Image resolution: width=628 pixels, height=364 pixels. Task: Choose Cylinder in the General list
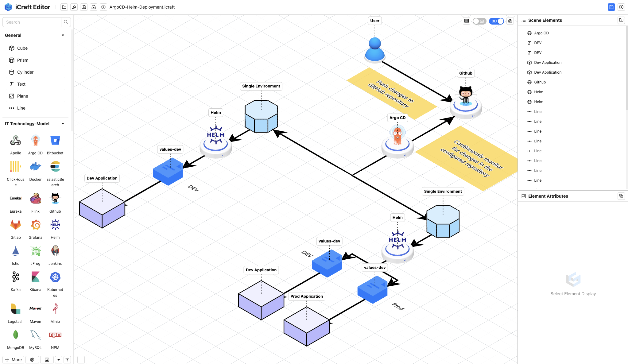35,72
